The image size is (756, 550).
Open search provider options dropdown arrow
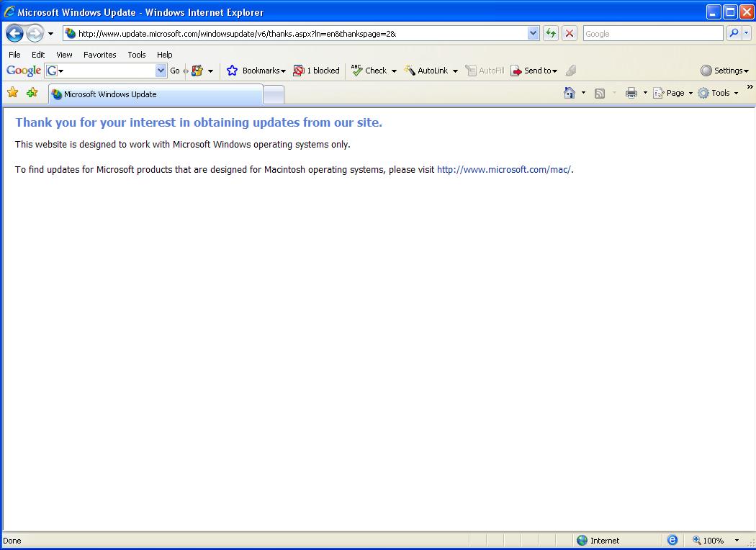coord(747,33)
